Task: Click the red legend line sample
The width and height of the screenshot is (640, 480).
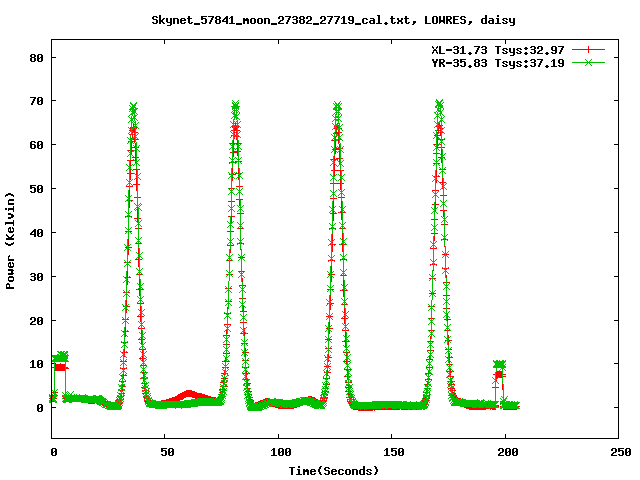Action: click(588, 50)
